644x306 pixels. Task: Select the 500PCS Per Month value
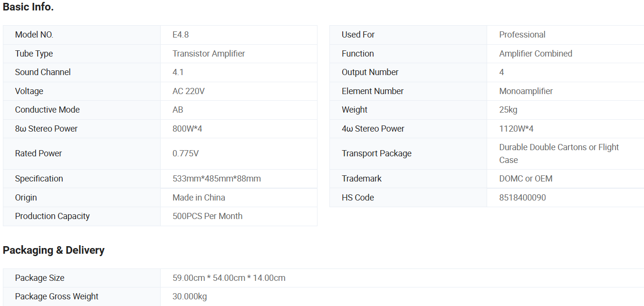(x=207, y=216)
